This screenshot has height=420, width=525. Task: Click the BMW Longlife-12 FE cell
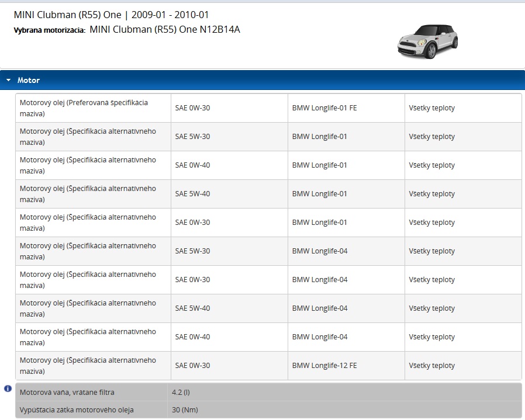(x=324, y=366)
